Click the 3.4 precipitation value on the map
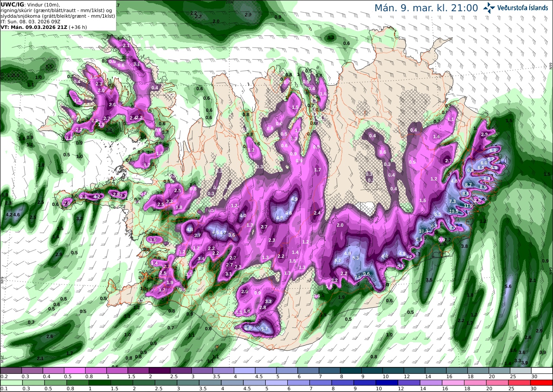 pyautogui.click(x=201, y=259)
